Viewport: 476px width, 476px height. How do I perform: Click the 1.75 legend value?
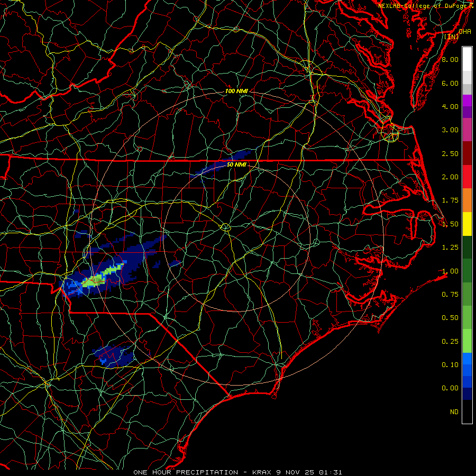[450, 200]
